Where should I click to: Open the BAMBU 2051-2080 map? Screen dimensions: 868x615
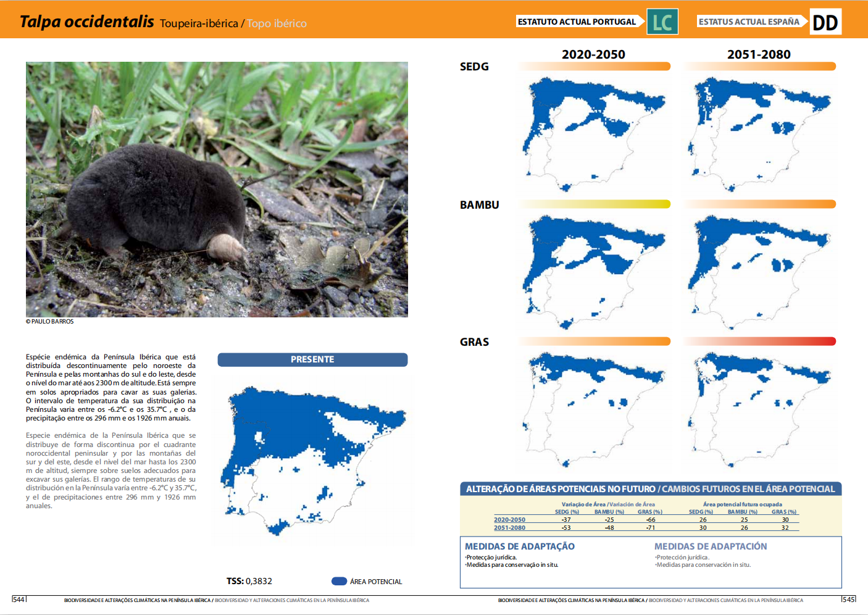click(759, 272)
